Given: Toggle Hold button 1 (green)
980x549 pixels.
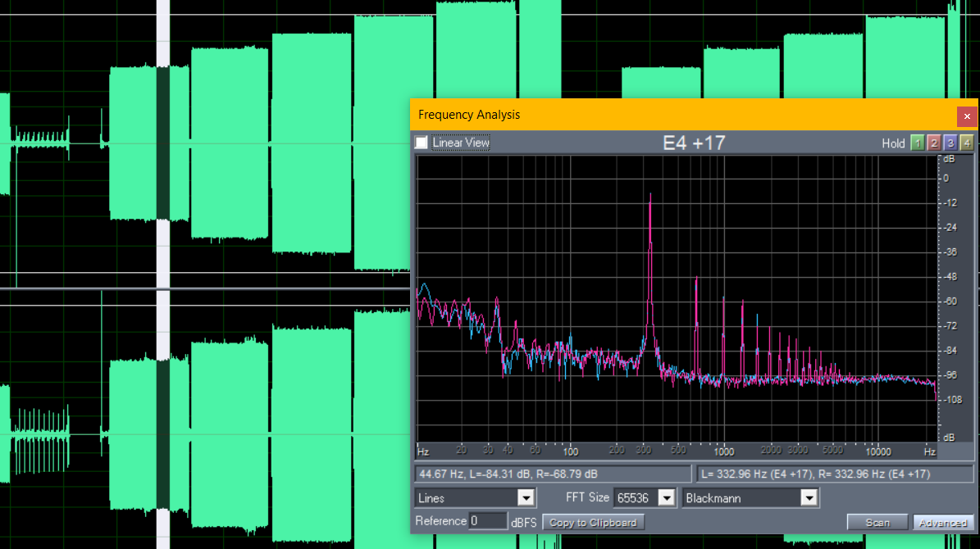Looking at the screenshot, I should pyautogui.click(x=917, y=143).
